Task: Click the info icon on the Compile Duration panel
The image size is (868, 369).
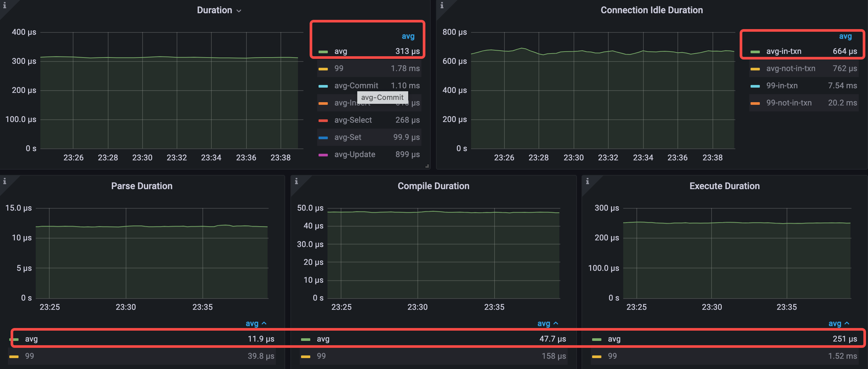Action: click(296, 181)
